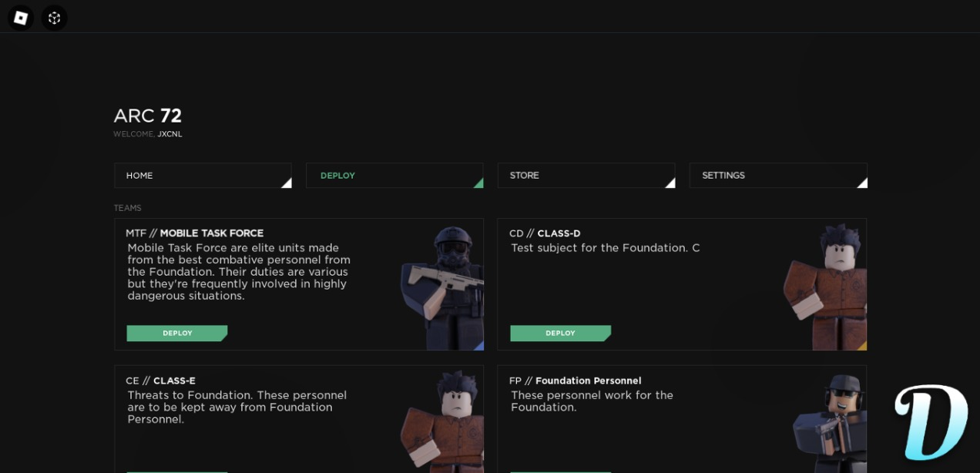Click the icon beside the Roblox logo

tap(54, 17)
